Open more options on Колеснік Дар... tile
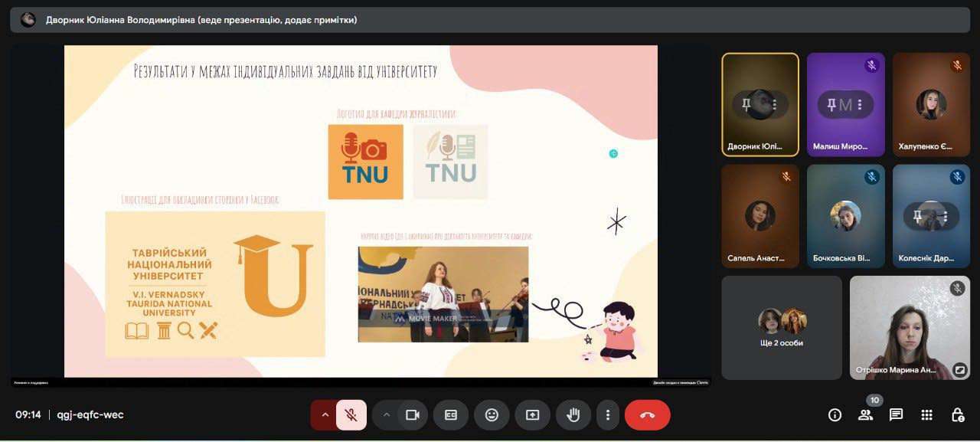 pyautogui.click(x=946, y=216)
